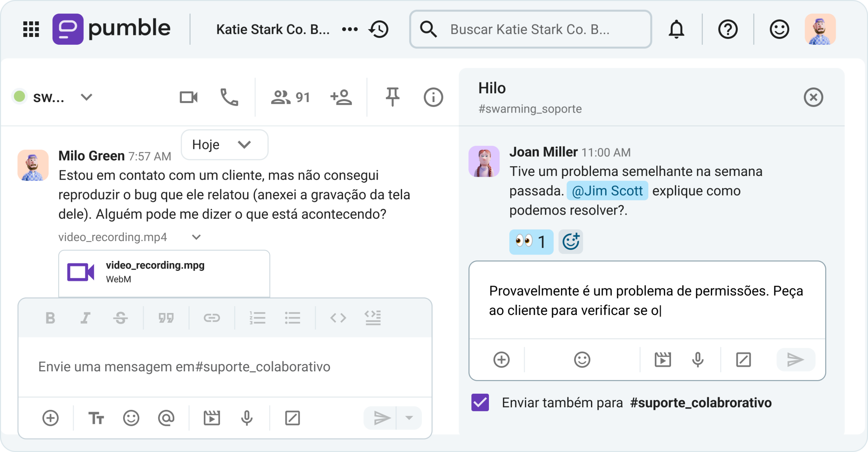Open the 'Hoje' date divider dropdown
Viewport: 868px width, 452px height.
click(x=224, y=145)
